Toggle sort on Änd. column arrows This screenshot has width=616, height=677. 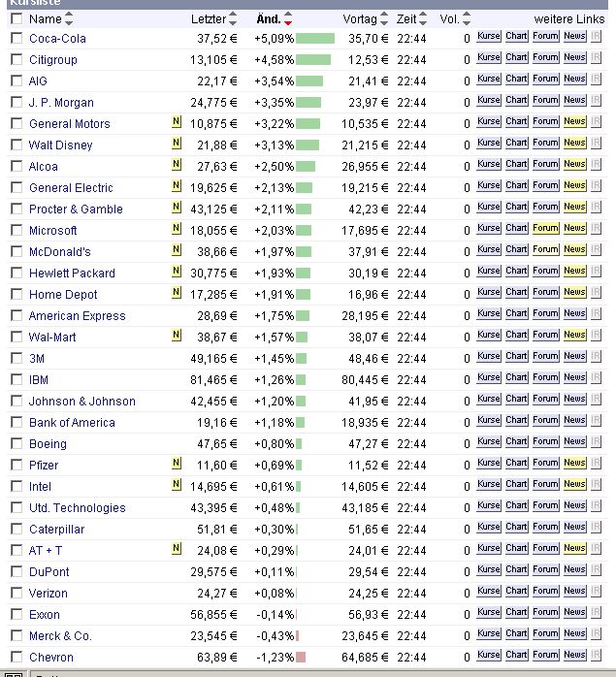click(x=288, y=19)
